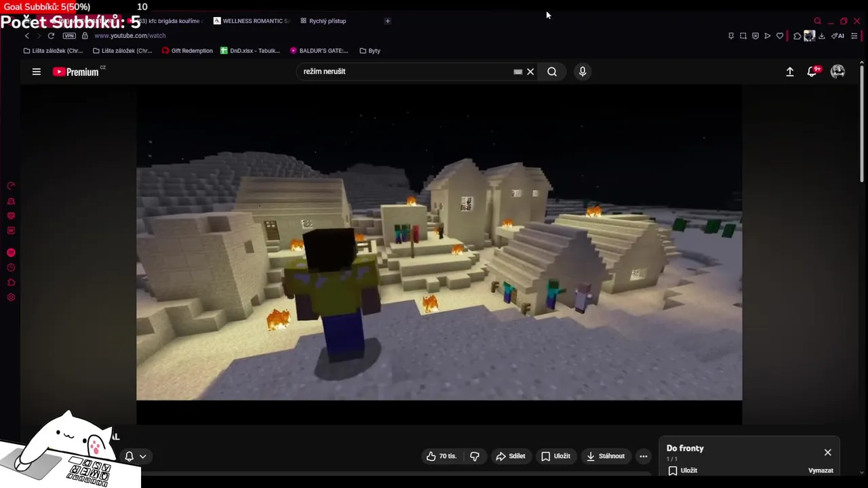Clear the search box text
This screenshot has height=488, width=868.
coord(530,71)
